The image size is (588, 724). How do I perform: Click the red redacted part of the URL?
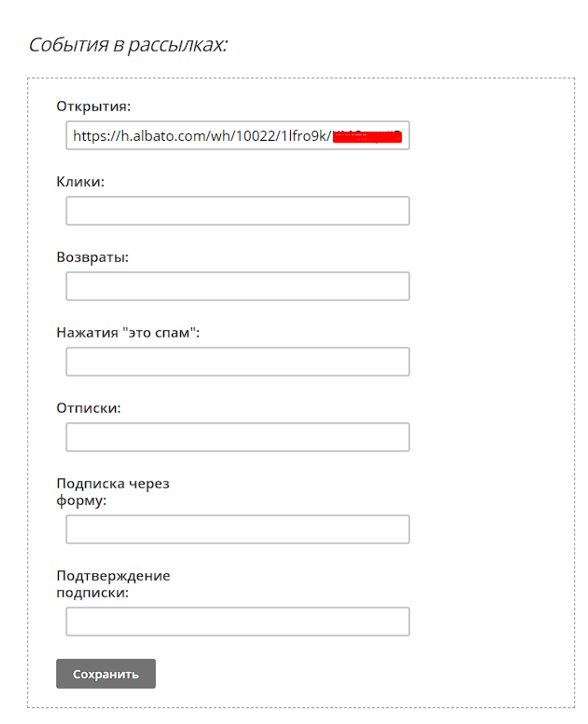[x=367, y=137]
